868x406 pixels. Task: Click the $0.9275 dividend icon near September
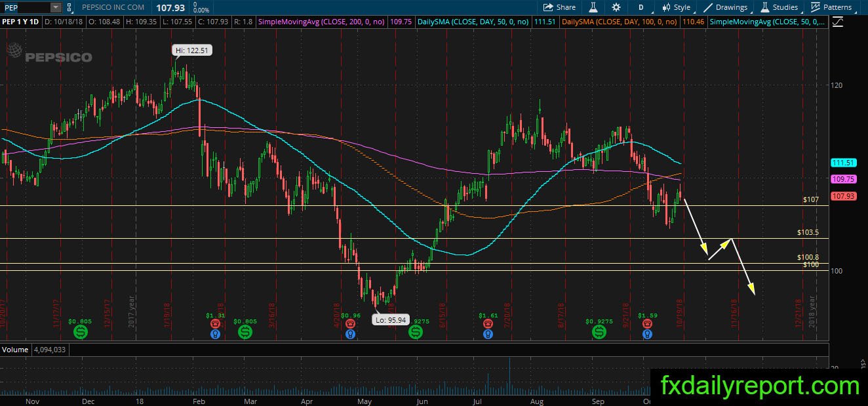599,333
